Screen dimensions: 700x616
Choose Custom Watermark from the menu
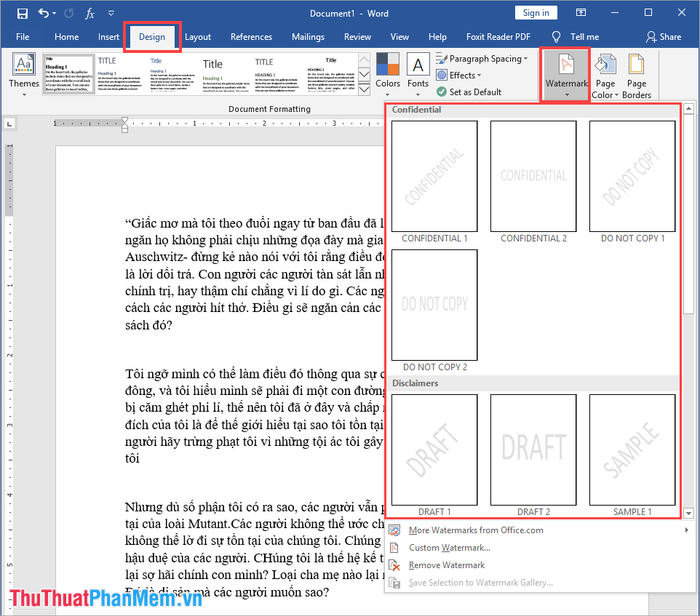tap(450, 547)
